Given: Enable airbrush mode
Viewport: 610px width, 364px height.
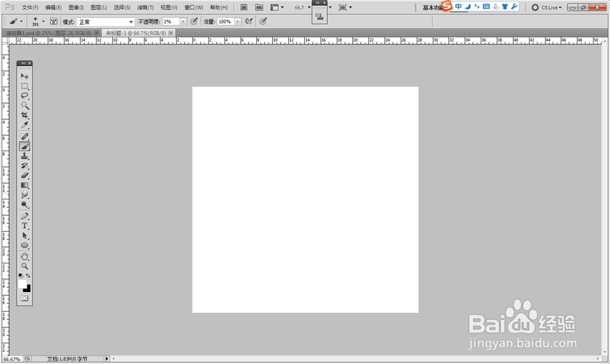Looking at the screenshot, I should [249, 21].
